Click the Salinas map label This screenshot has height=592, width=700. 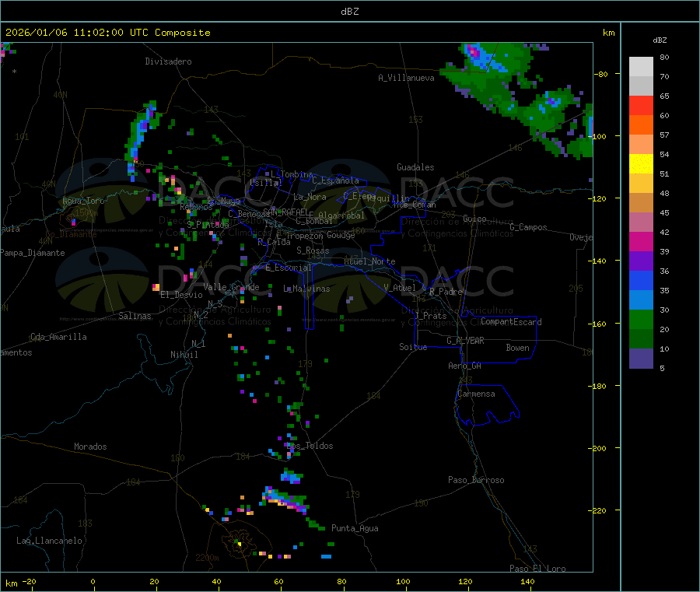tap(135, 316)
